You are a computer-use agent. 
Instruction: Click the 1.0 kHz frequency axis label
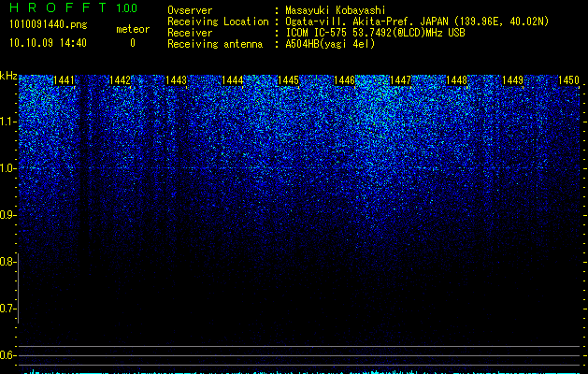(7, 168)
